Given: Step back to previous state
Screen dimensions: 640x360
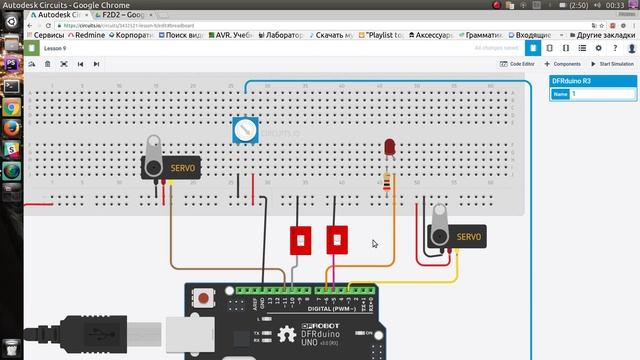Looking at the screenshot, I should pyautogui.click(x=80, y=64).
